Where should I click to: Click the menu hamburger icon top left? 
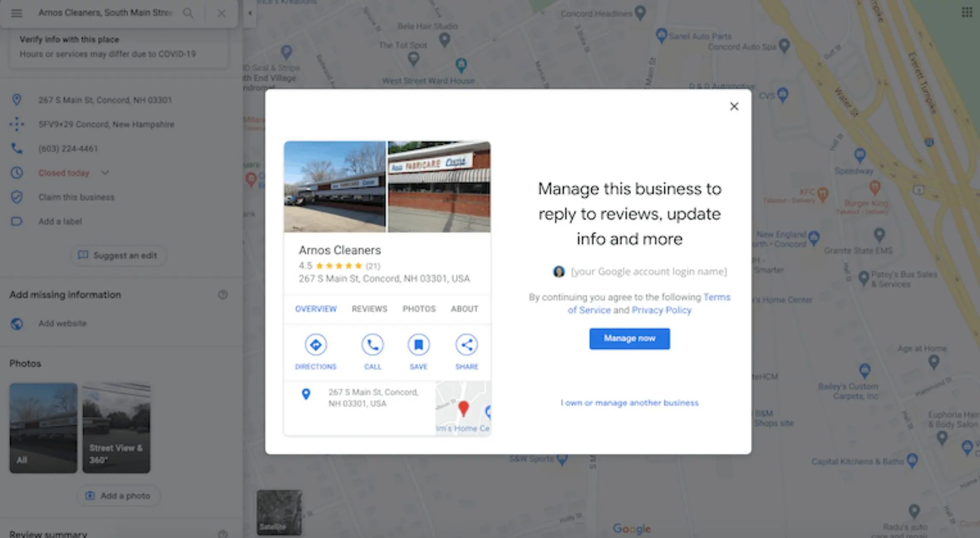coord(17,12)
